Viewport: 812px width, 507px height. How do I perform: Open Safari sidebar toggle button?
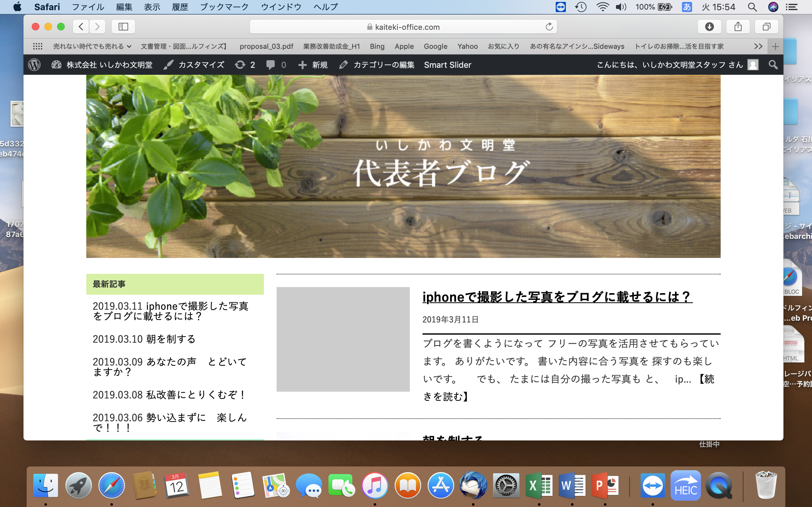(x=123, y=27)
